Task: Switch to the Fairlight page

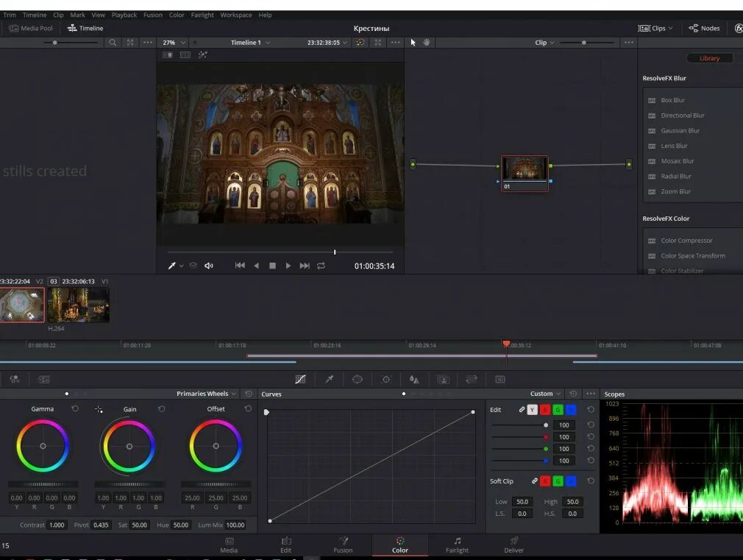Action: click(x=457, y=545)
